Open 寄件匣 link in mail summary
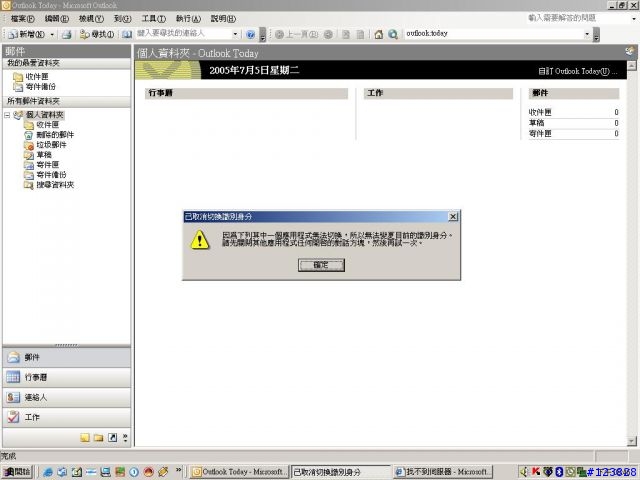640x480 pixels. 540,133
